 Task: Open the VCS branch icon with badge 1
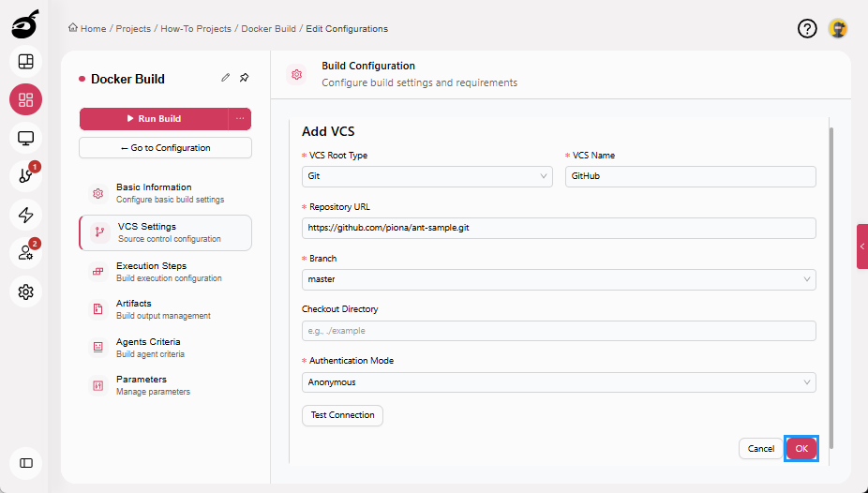pos(25,176)
